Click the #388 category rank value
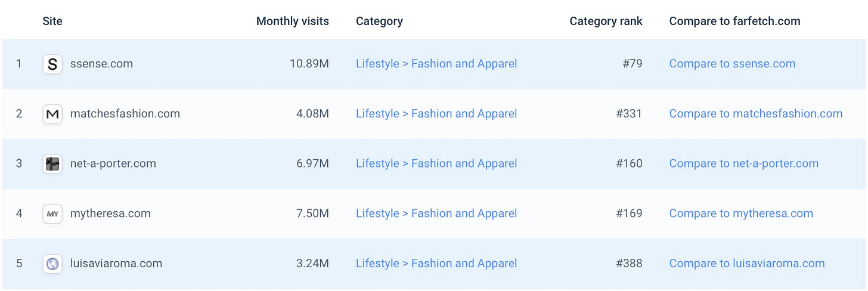 (x=629, y=264)
